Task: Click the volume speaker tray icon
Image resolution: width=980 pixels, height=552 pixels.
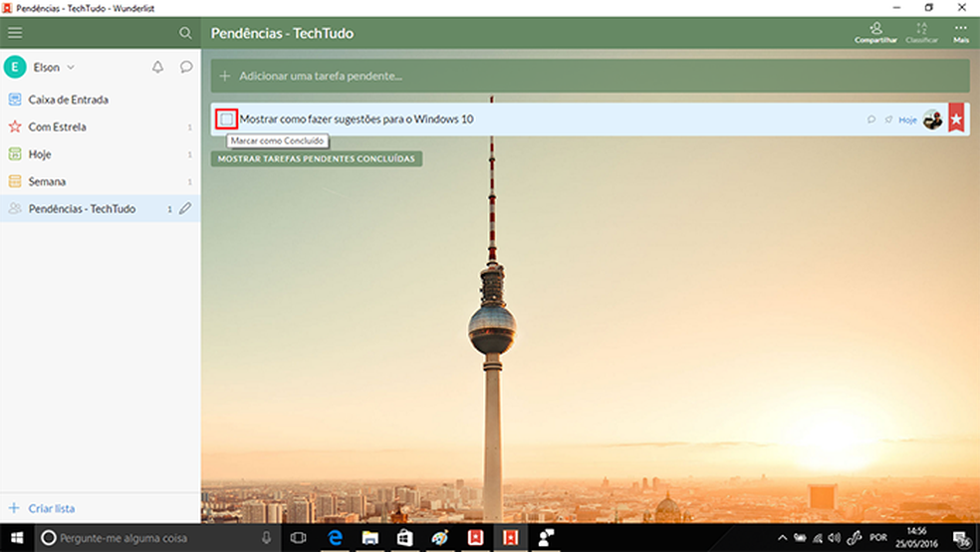Action: [x=835, y=538]
